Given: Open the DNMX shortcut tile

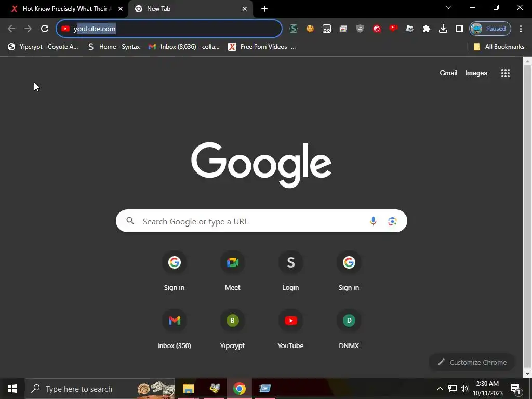Looking at the screenshot, I should point(349,329).
